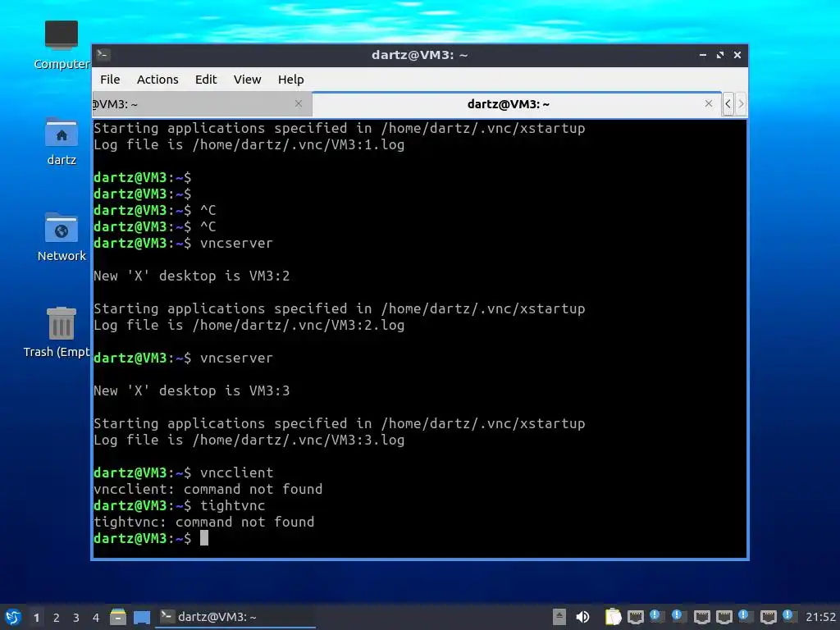Open the Help menu
Viewport: 840px width, 630px height.
(x=291, y=80)
